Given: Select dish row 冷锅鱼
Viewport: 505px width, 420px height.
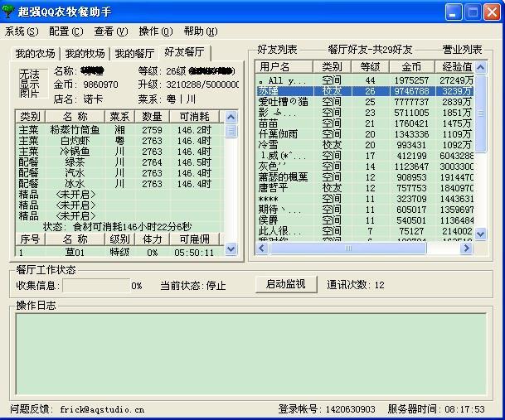Looking at the screenshot, I should click(x=119, y=152).
